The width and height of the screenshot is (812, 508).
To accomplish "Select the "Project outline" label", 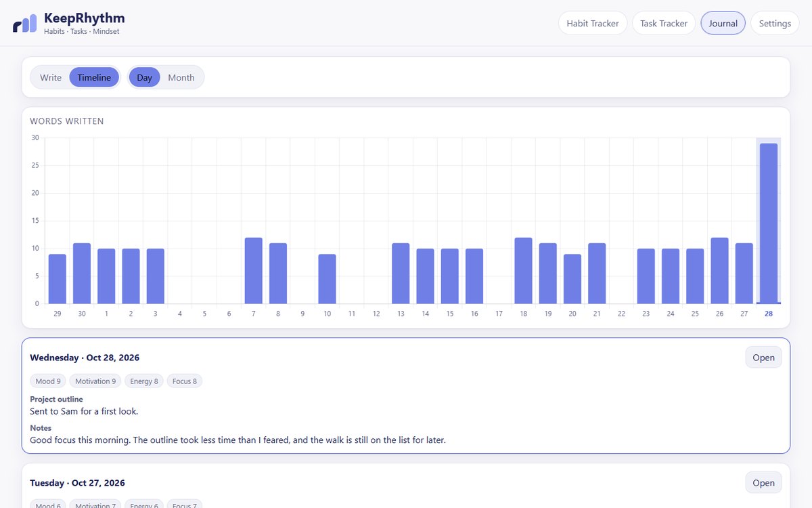I will pos(57,400).
